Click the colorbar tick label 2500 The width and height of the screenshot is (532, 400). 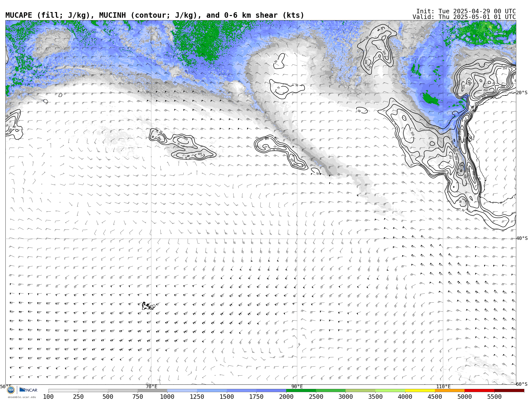tap(316, 397)
